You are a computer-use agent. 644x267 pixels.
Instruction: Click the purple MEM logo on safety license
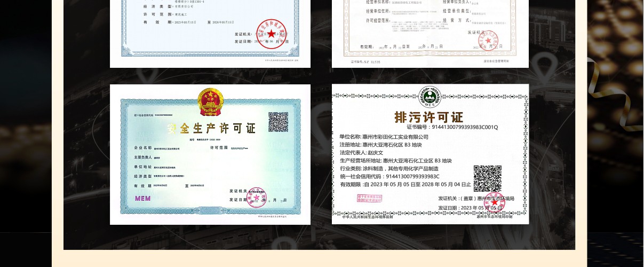click(x=142, y=198)
